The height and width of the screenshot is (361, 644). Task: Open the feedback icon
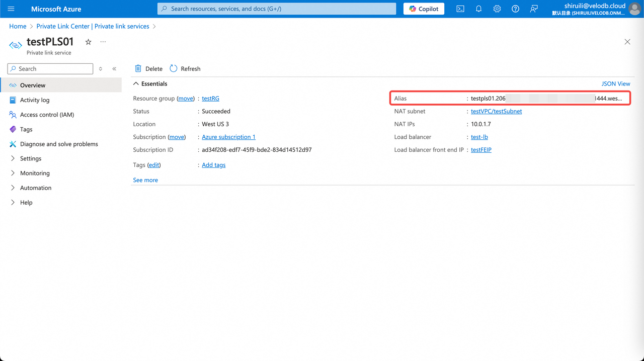(x=533, y=9)
